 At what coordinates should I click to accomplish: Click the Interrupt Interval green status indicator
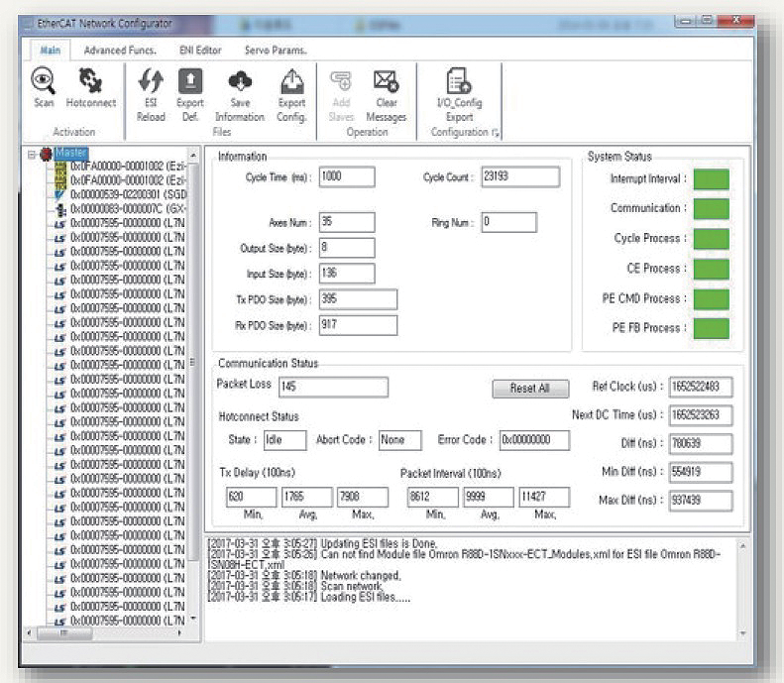pos(711,179)
